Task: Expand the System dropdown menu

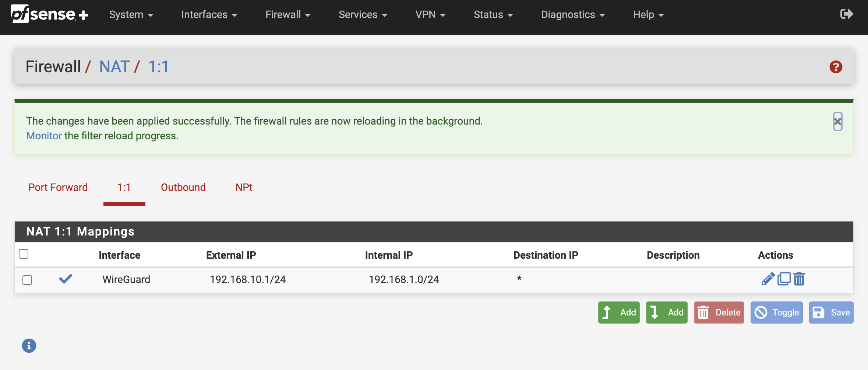Action: (x=131, y=15)
